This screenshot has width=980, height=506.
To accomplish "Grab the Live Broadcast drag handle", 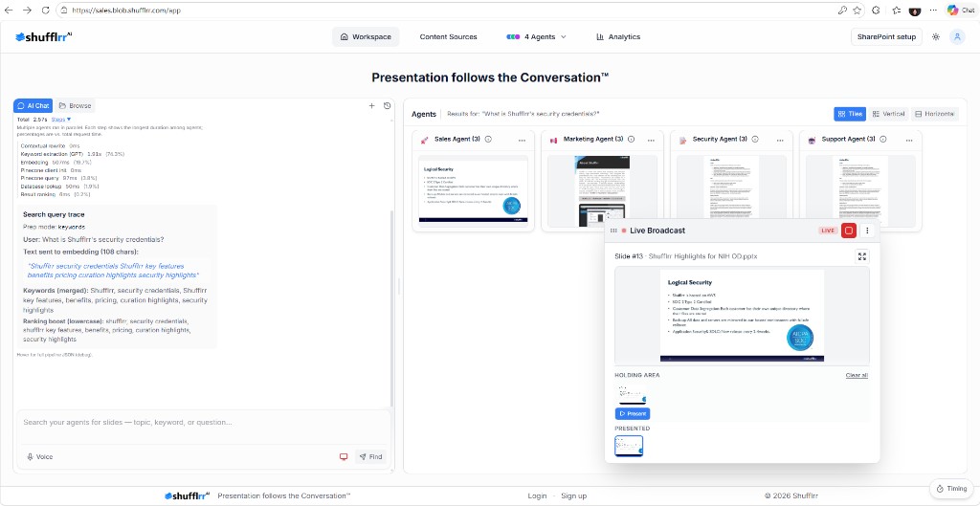I will [613, 231].
